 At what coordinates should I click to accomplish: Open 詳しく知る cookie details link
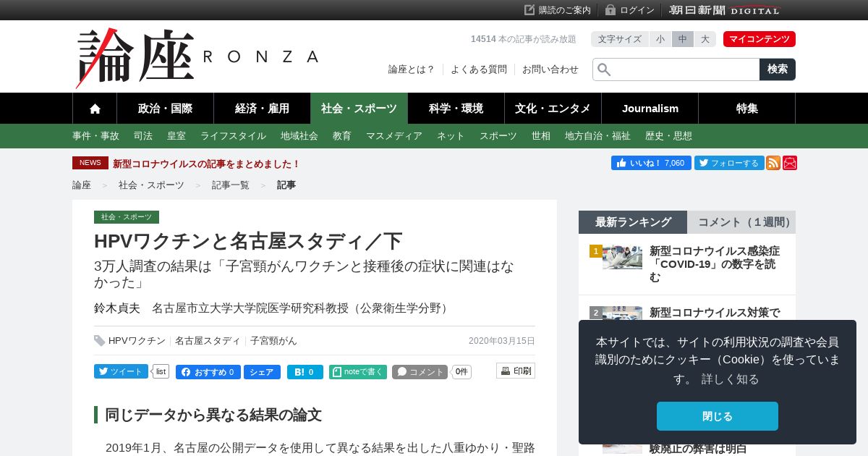[731, 379]
